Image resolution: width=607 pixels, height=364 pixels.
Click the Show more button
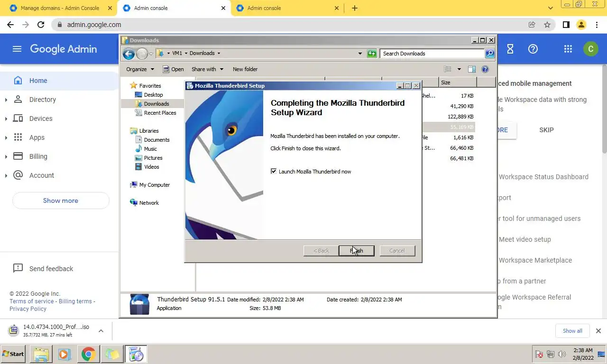(61, 200)
